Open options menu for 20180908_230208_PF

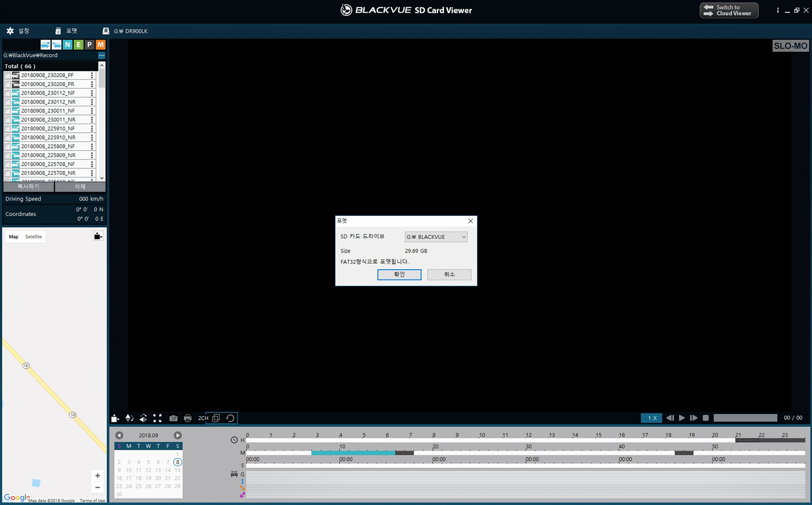point(92,75)
